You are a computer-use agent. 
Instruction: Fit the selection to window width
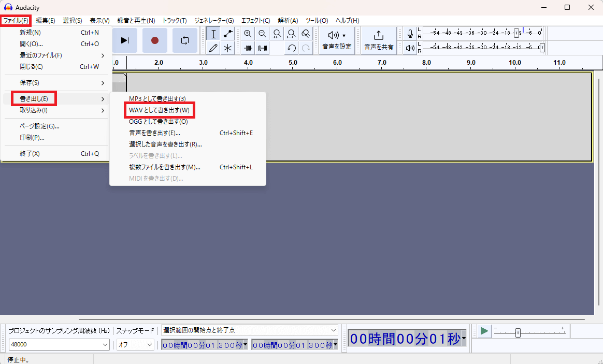277,34
